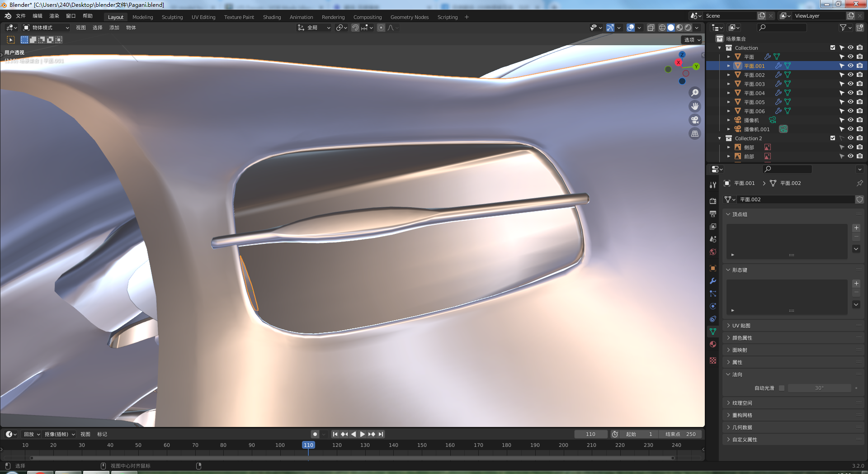Open the 编辑 menu

click(38, 16)
